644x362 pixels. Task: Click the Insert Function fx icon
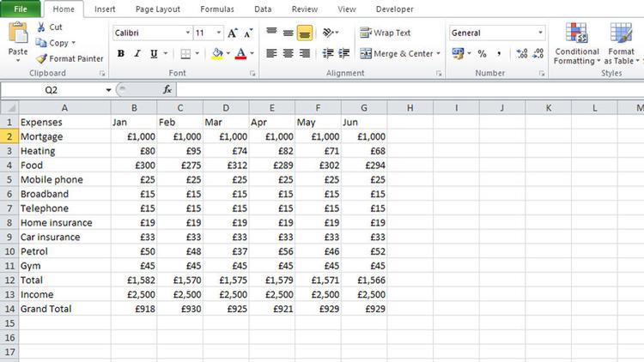[167, 89]
